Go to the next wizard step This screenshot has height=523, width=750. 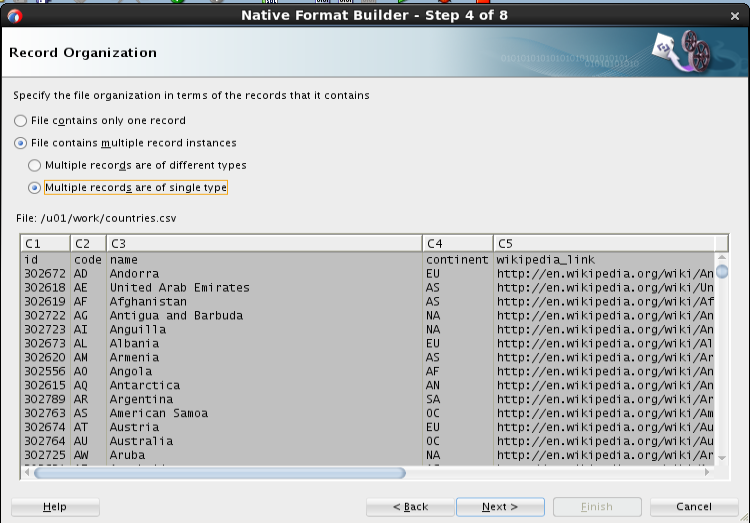click(x=500, y=507)
